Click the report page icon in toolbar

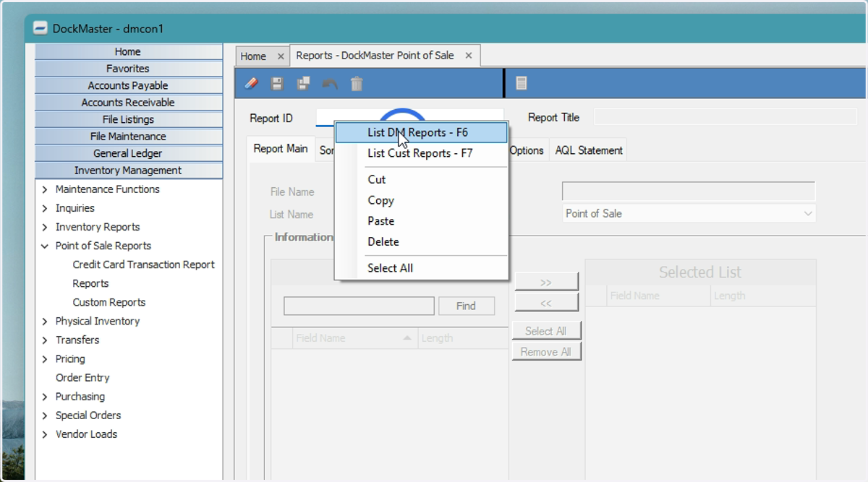pyautogui.click(x=521, y=83)
